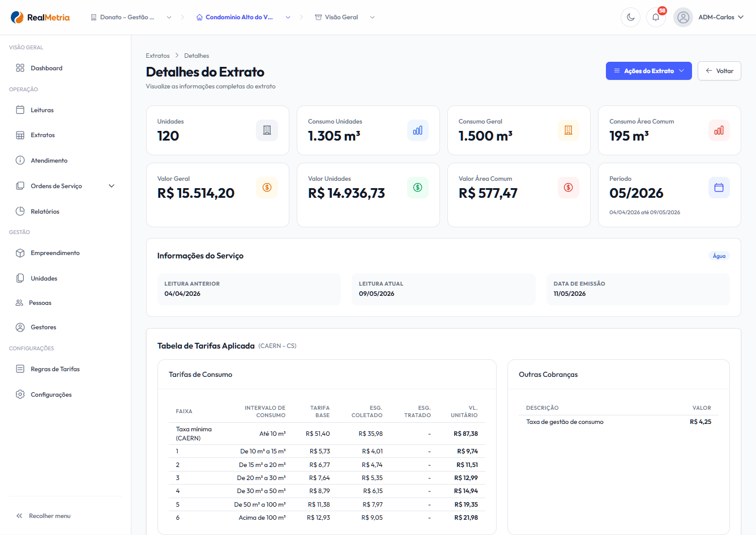Click value R$ 15.514,20
The height and width of the screenshot is (535, 756).
(196, 193)
